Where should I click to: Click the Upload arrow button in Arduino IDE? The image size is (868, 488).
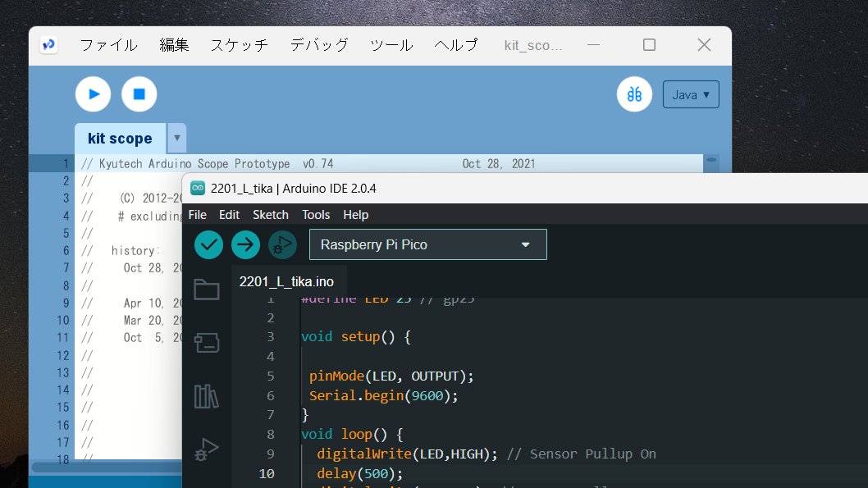pyautogui.click(x=245, y=244)
